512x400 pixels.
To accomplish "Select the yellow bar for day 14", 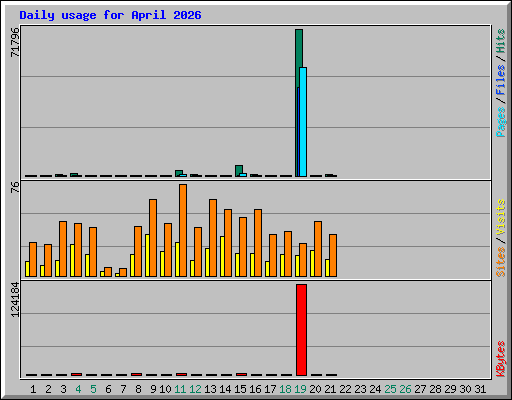I will point(222,256).
